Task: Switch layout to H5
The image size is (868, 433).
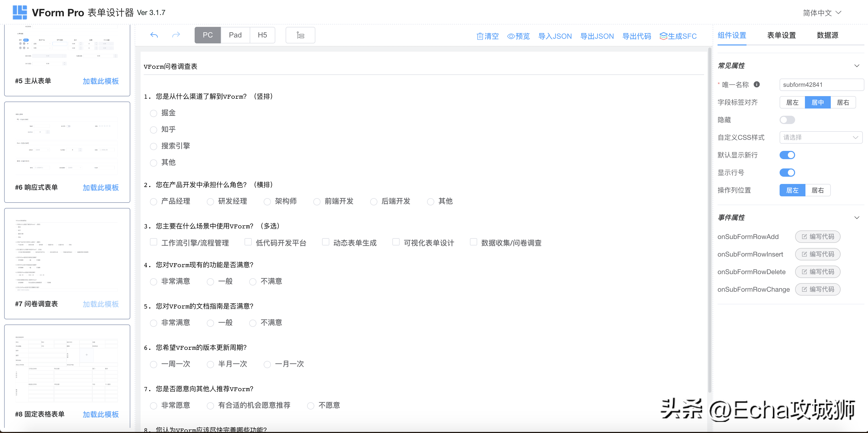Action: coord(262,35)
